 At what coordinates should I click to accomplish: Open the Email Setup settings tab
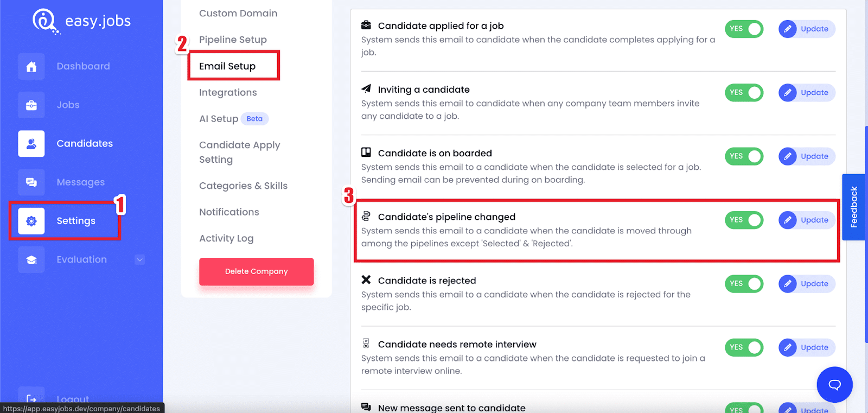227,66
